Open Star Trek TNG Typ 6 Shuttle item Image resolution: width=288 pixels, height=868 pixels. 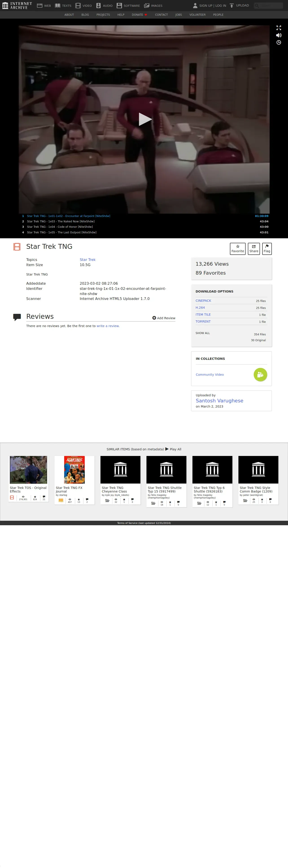pos(212,481)
